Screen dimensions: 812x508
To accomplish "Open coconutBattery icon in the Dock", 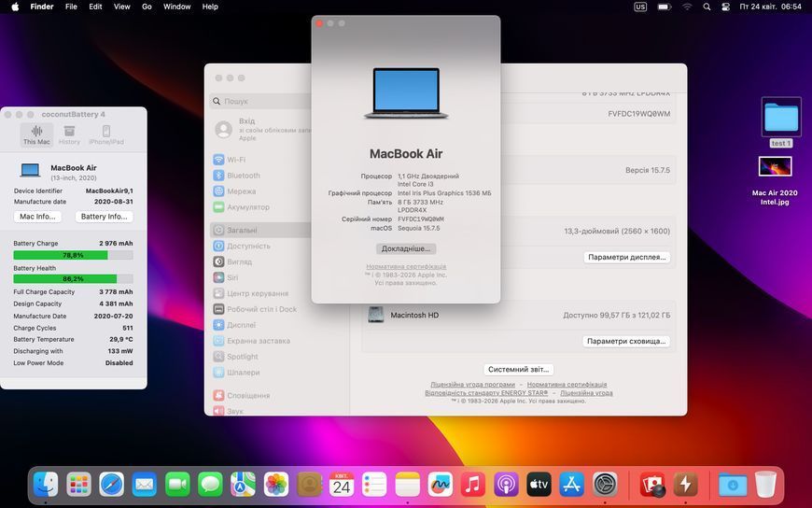I will point(686,485).
